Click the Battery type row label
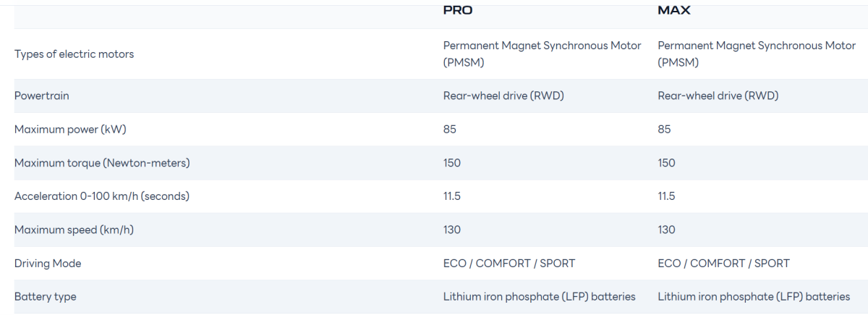The image size is (868, 315). [x=45, y=297]
